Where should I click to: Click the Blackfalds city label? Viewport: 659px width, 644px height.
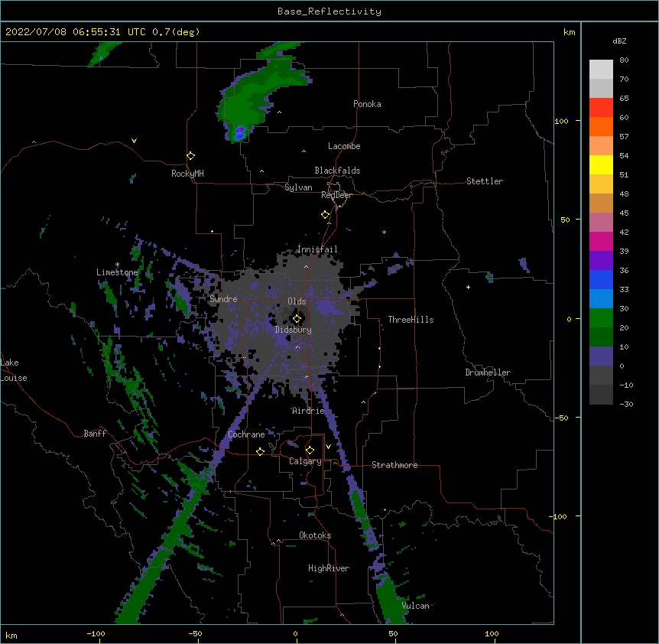(x=337, y=171)
